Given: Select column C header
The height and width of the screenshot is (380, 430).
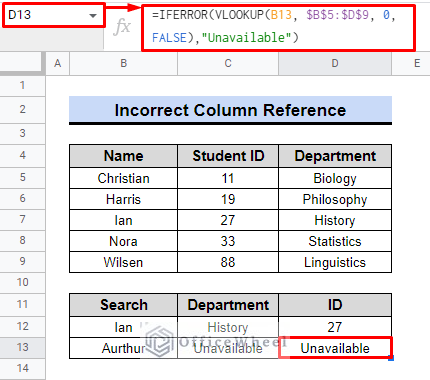Looking at the screenshot, I should [x=228, y=63].
